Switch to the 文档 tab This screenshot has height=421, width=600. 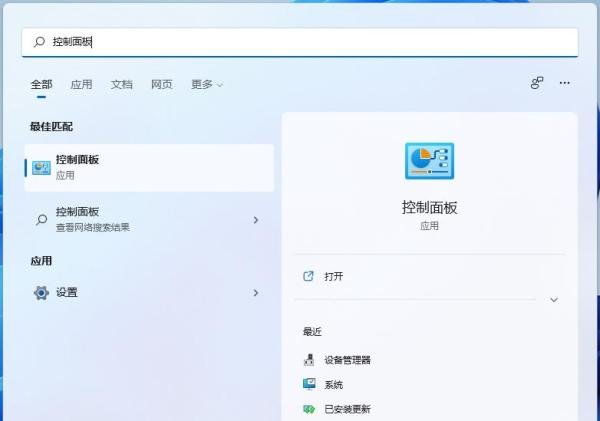(121, 85)
